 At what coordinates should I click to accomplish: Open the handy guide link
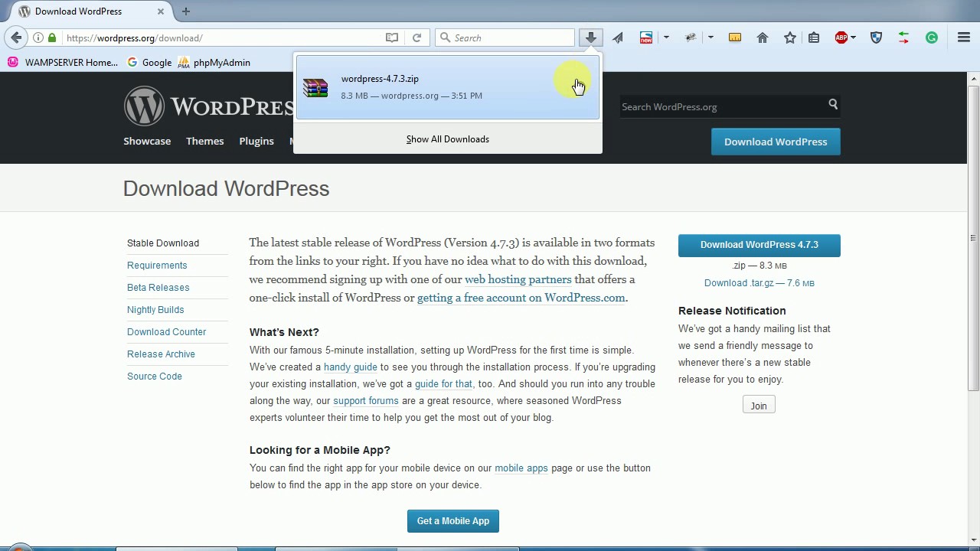pos(350,367)
